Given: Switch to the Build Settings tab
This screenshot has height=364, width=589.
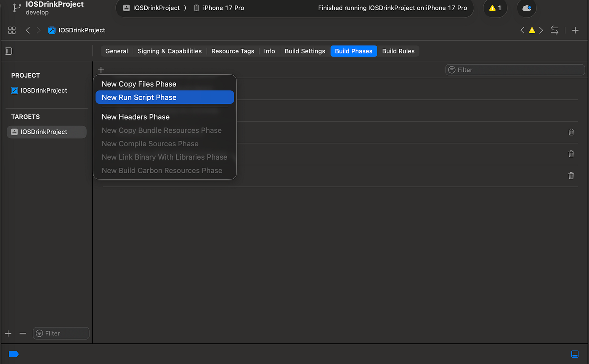Looking at the screenshot, I should point(305,51).
